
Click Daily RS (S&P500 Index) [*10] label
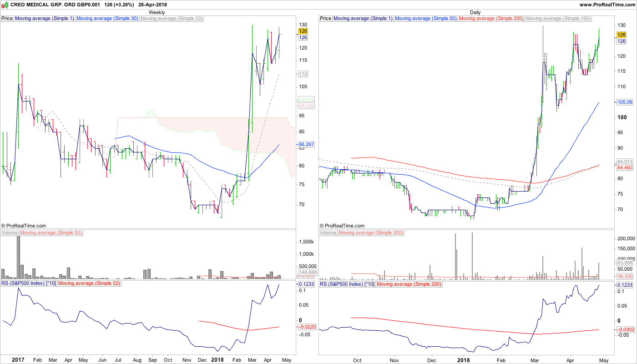(347, 283)
